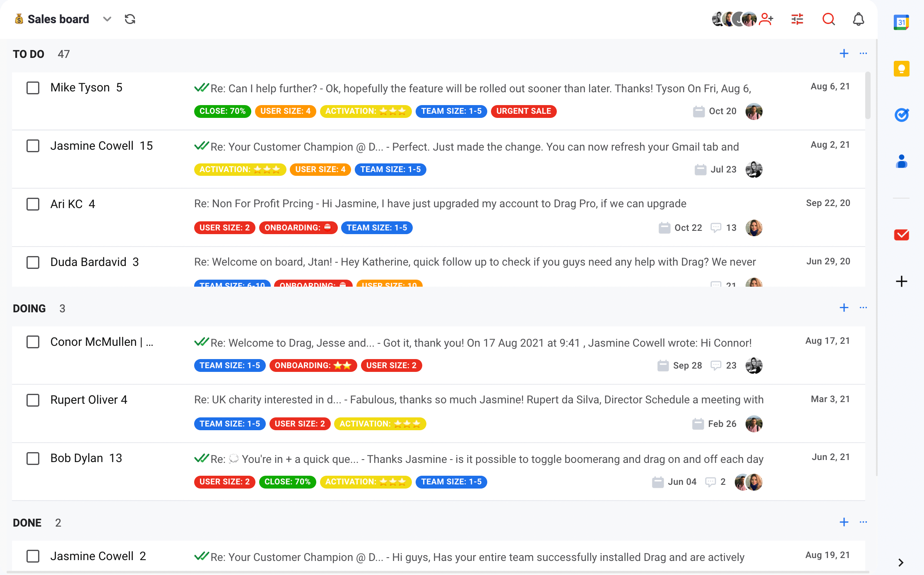Tick the Bob Dylan checkbox
The height and width of the screenshot is (575, 924).
point(33,458)
